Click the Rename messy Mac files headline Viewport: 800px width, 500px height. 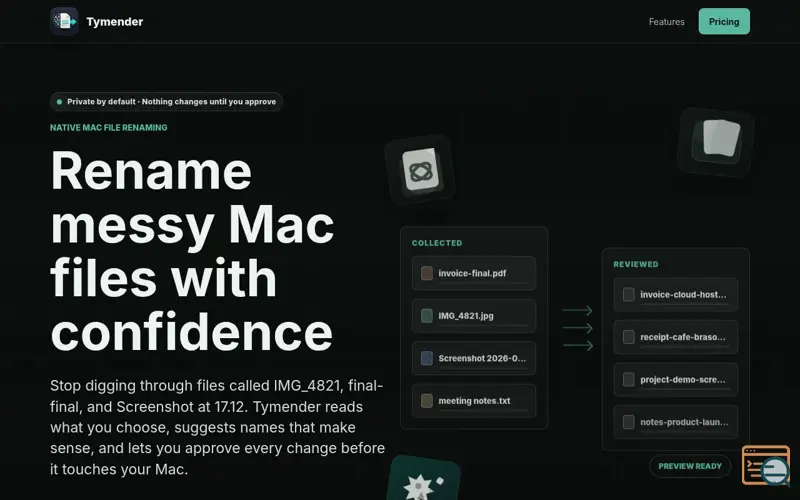tap(192, 250)
